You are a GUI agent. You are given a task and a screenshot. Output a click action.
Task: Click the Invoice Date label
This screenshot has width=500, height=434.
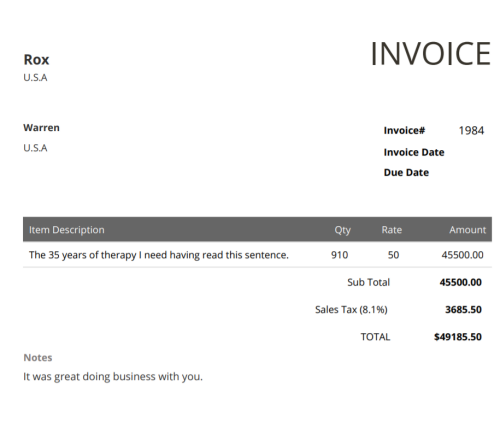pyautogui.click(x=414, y=152)
